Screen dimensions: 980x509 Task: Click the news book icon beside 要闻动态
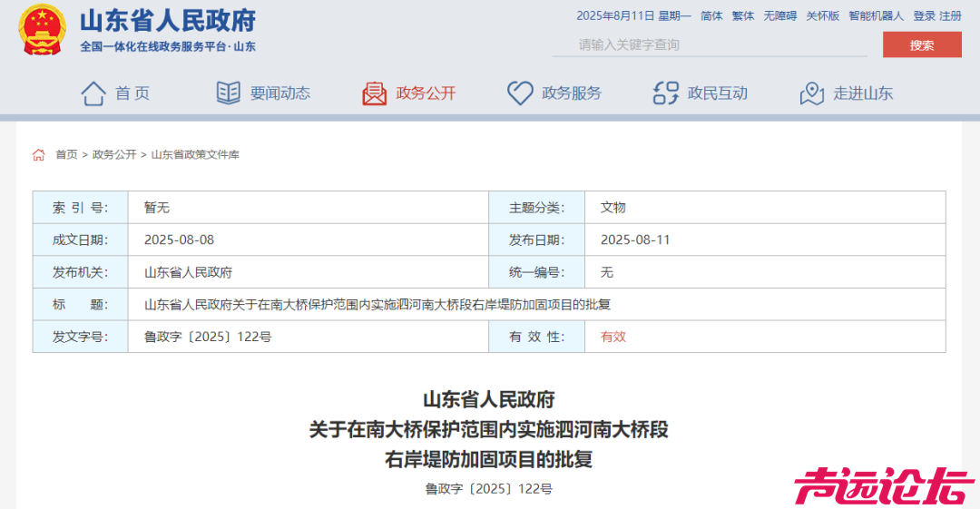228,93
